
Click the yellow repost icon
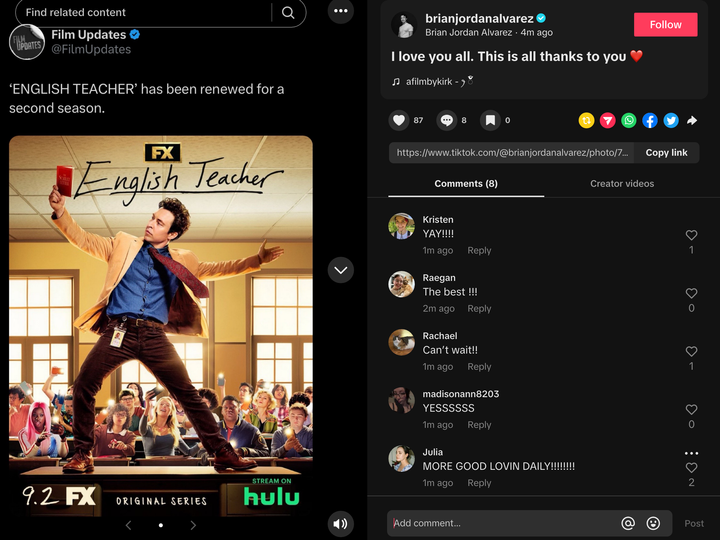pyautogui.click(x=586, y=120)
